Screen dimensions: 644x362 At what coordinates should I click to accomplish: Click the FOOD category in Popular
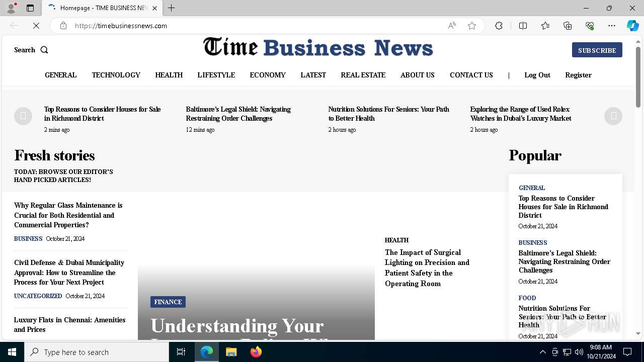(x=527, y=298)
